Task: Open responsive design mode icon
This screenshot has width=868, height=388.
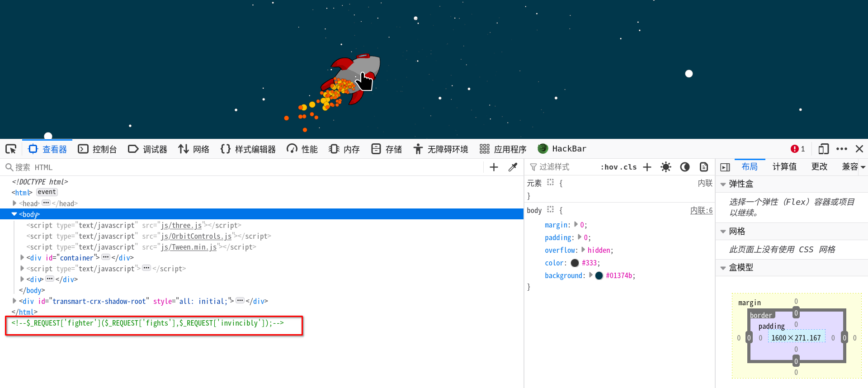Action: (823, 149)
